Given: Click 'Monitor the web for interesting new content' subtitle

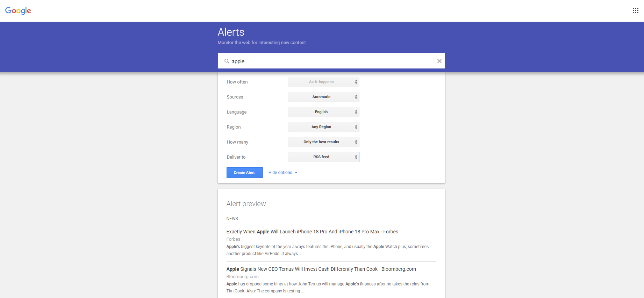Looking at the screenshot, I should coord(262,43).
